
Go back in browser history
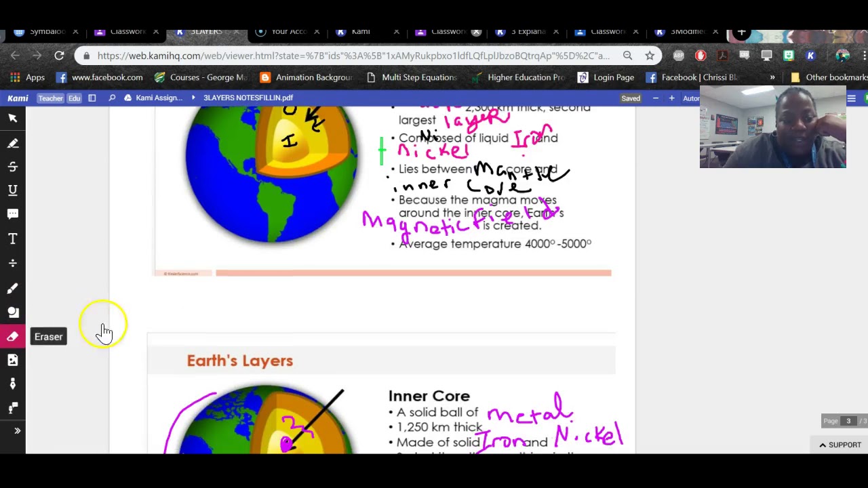coord(15,56)
